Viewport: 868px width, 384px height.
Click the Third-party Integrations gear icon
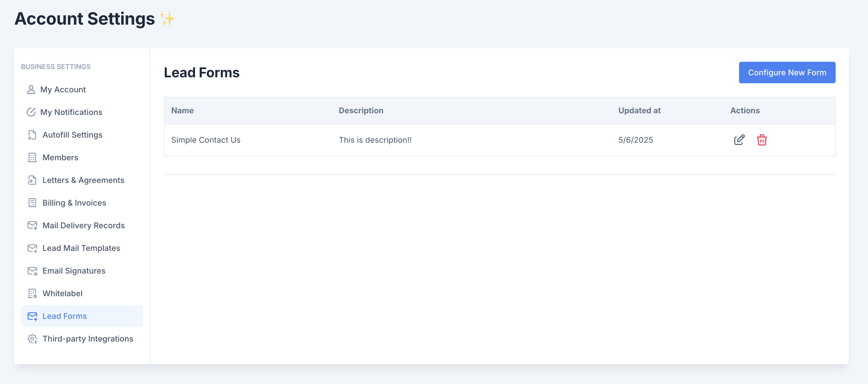(32, 339)
